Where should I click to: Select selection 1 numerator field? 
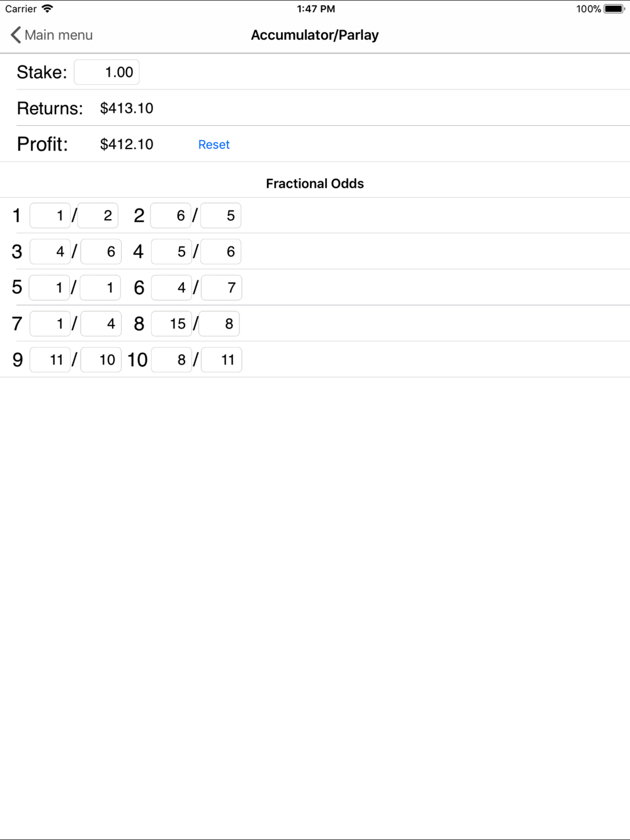click(50, 215)
